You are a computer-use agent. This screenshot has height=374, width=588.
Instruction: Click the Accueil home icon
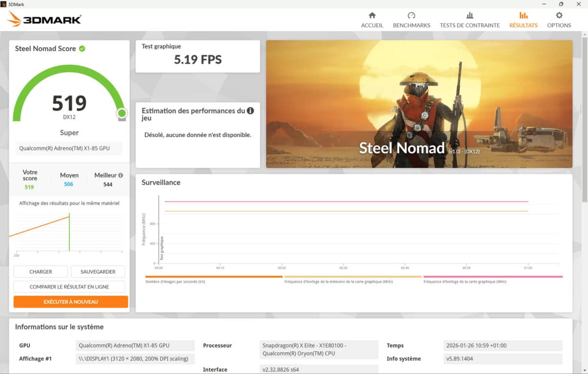click(372, 15)
